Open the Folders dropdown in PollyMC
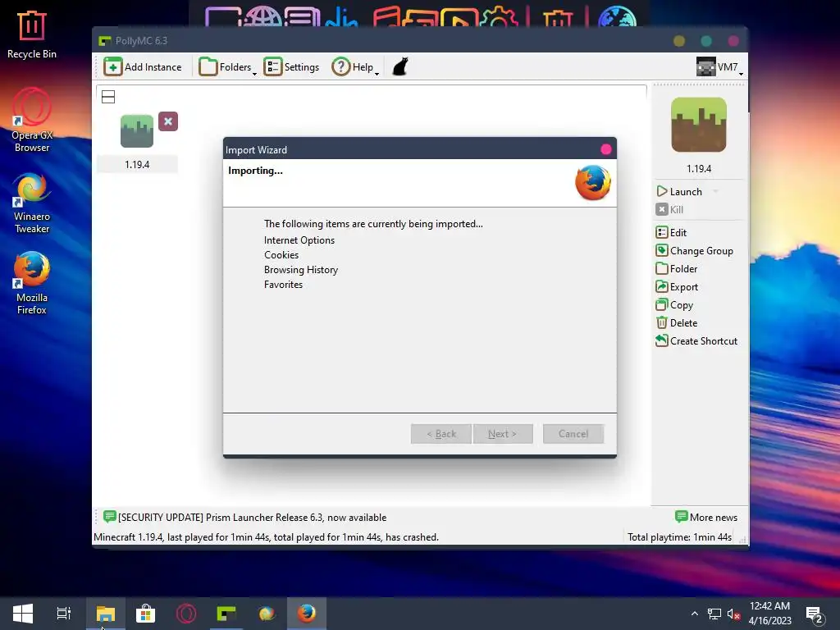The height and width of the screenshot is (630, 840). pyautogui.click(x=227, y=67)
